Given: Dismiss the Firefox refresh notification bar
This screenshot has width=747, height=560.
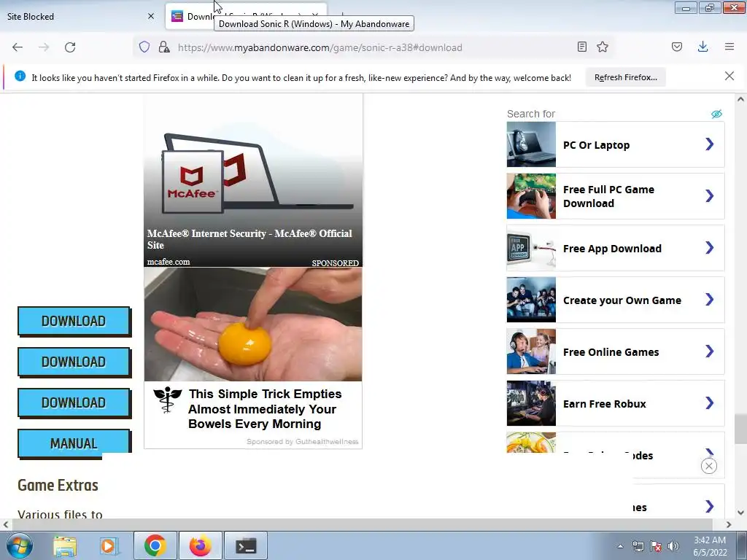Looking at the screenshot, I should point(729,76).
